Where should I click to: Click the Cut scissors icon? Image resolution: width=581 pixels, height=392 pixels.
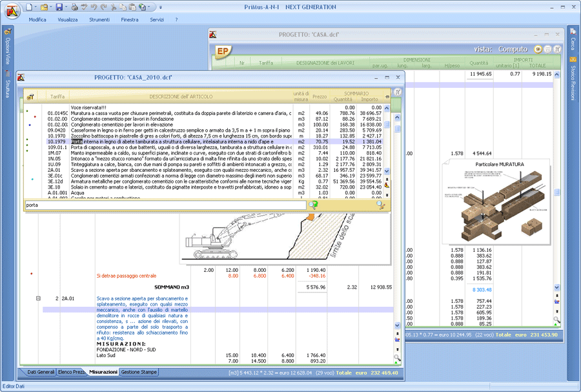(x=114, y=7)
